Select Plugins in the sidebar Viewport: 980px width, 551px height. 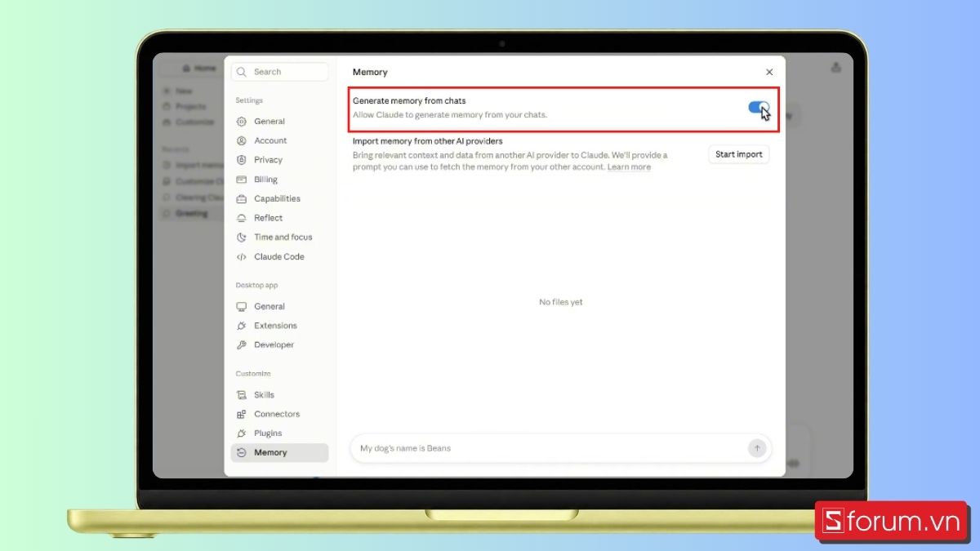click(279, 433)
